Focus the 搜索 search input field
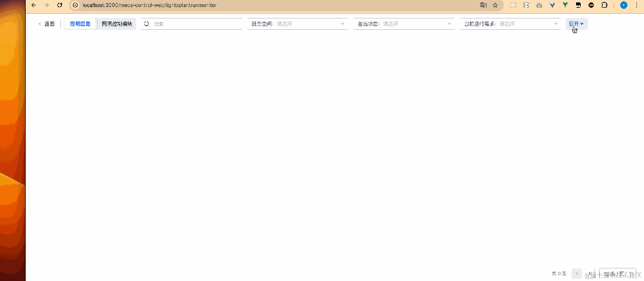 (x=192, y=24)
